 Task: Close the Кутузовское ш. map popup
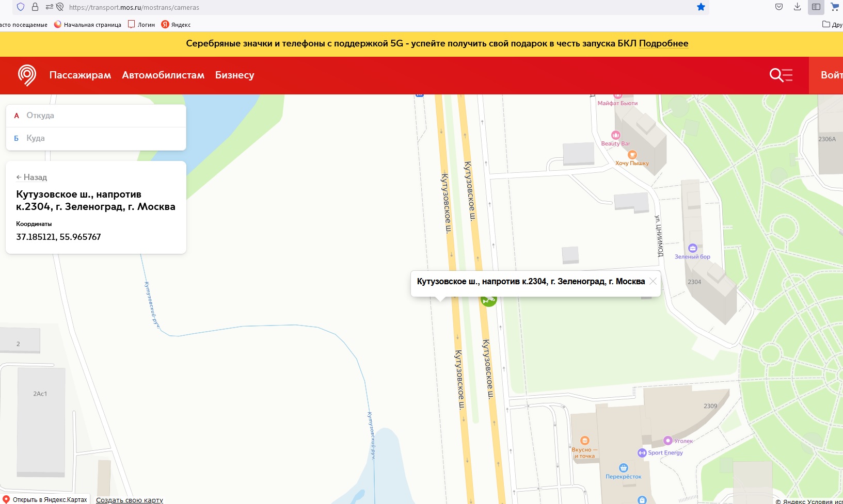[653, 281]
